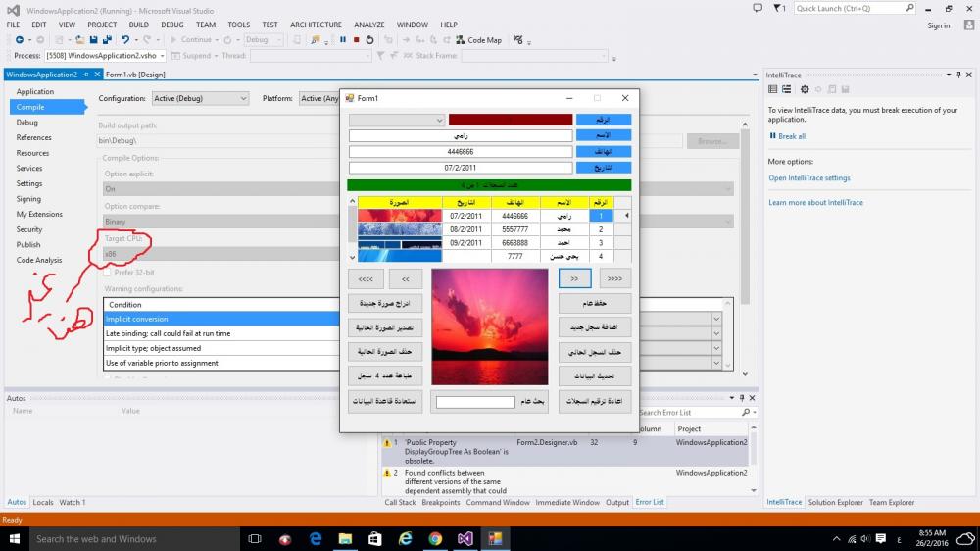Image resolution: width=980 pixels, height=551 pixels.
Task: Click the Learn more about IntelliTrace link
Action: (815, 203)
